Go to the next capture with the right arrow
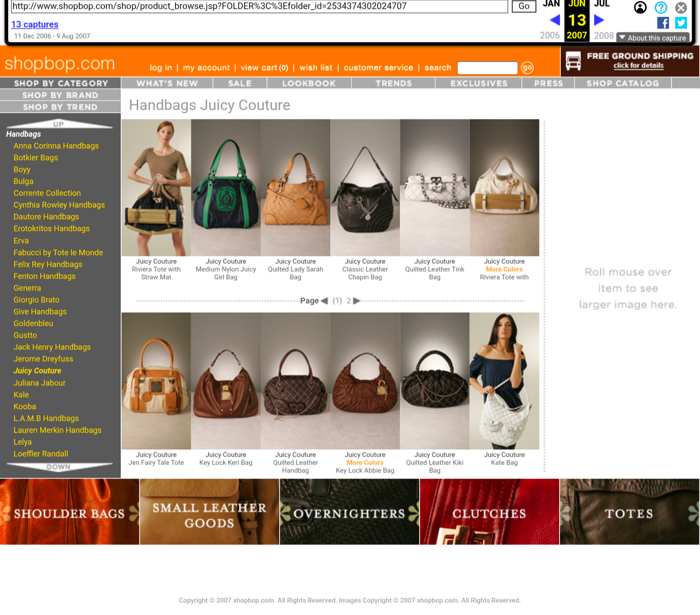700x615 pixels. pos(599,20)
